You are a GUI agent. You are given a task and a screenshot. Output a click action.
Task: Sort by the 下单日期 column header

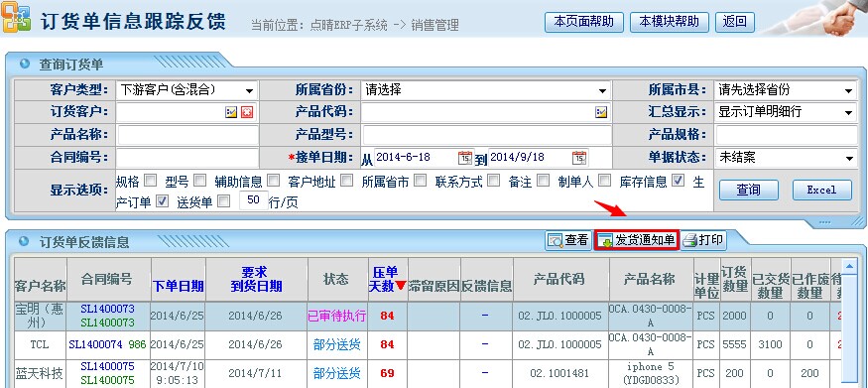pos(179,286)
